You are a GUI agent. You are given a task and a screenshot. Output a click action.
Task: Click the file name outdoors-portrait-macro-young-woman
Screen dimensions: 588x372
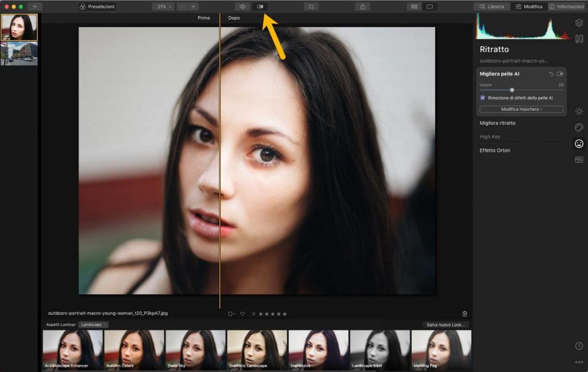107,313
